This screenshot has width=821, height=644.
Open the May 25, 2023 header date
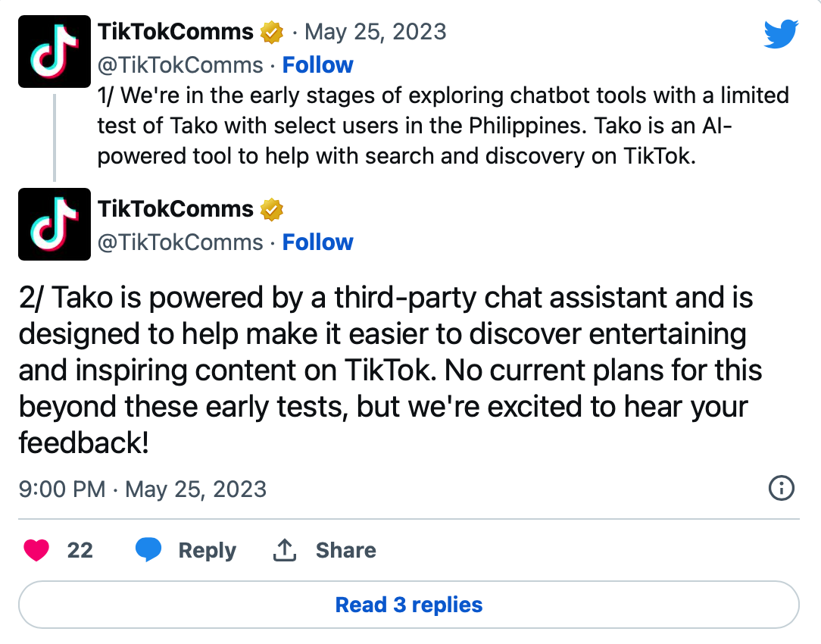pos(375,32)
